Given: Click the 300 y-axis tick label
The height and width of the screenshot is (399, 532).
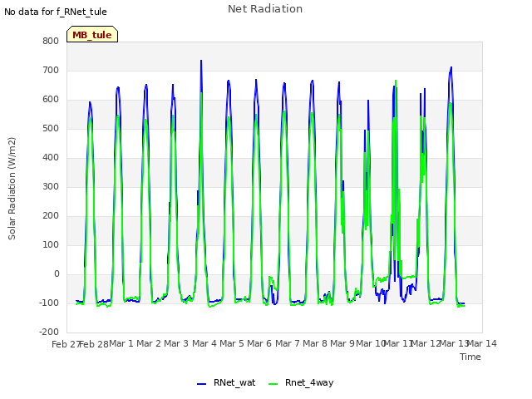Looking at the screenshot, I should tap(51, 186).
